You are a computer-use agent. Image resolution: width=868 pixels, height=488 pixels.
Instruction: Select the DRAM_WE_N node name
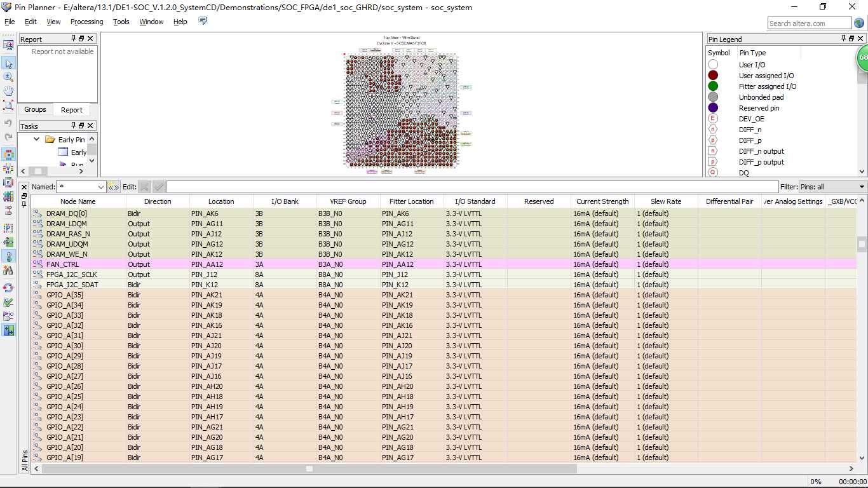(x=67, y=254)
